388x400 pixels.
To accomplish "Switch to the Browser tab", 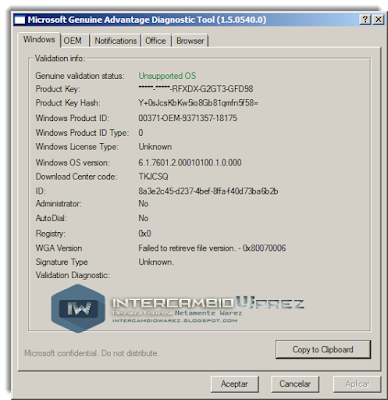I will [x=190, y=41].
